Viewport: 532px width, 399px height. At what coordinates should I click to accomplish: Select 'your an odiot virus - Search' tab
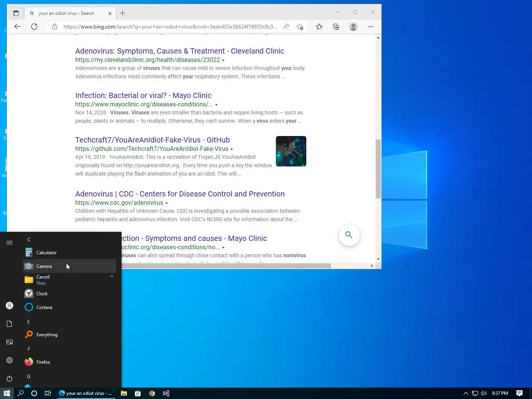71,13
